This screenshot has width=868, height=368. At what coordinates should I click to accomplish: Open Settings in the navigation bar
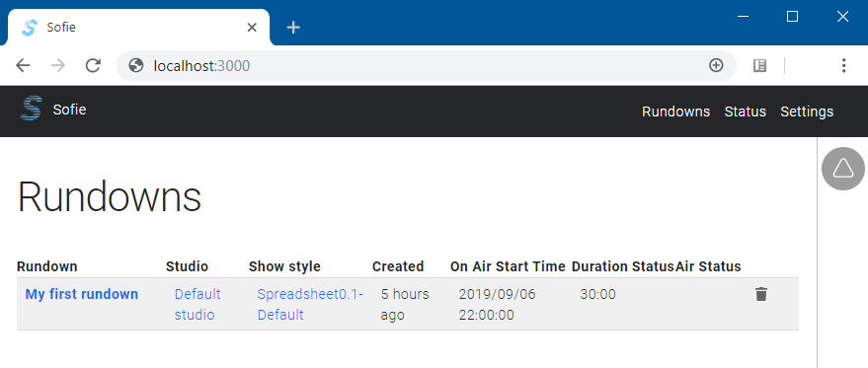807,111
